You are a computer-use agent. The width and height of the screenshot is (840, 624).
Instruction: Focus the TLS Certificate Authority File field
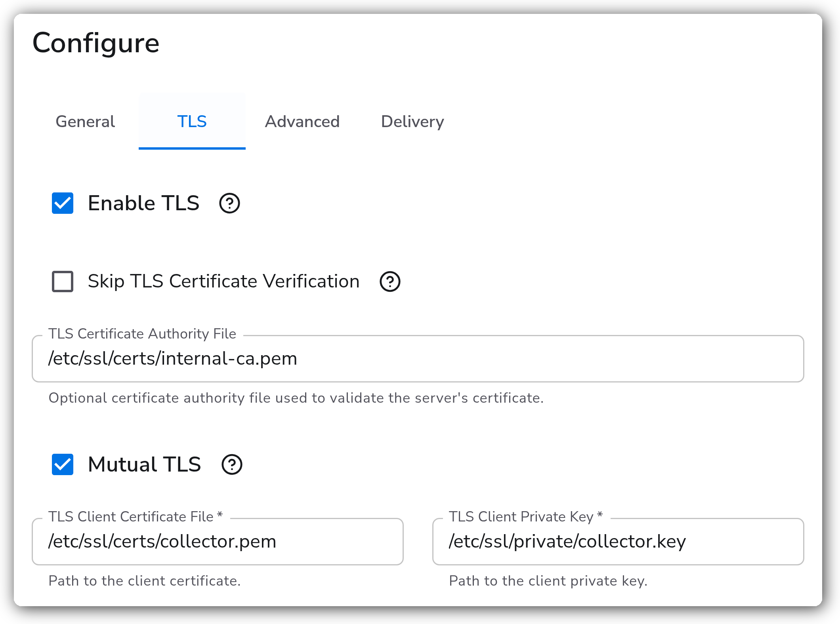pyautogui.click(x=418, y=359)
